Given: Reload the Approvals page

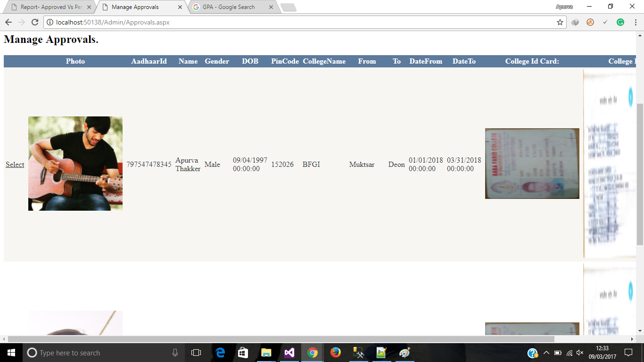Looking at the screenshot, I should point(34,22).
